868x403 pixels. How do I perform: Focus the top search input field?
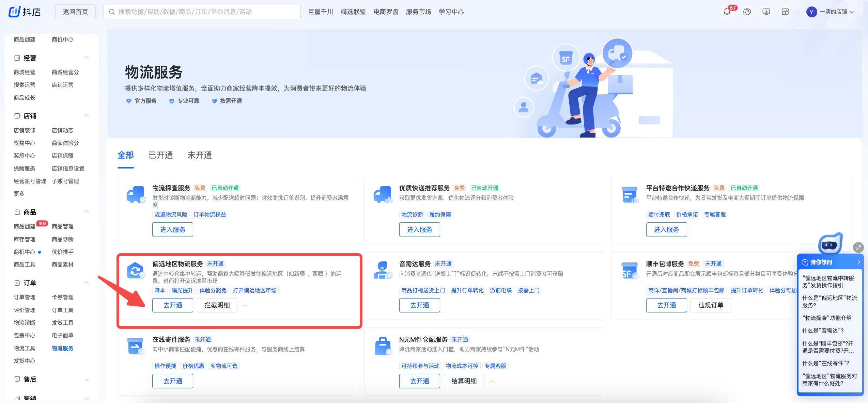pos(202,12)
